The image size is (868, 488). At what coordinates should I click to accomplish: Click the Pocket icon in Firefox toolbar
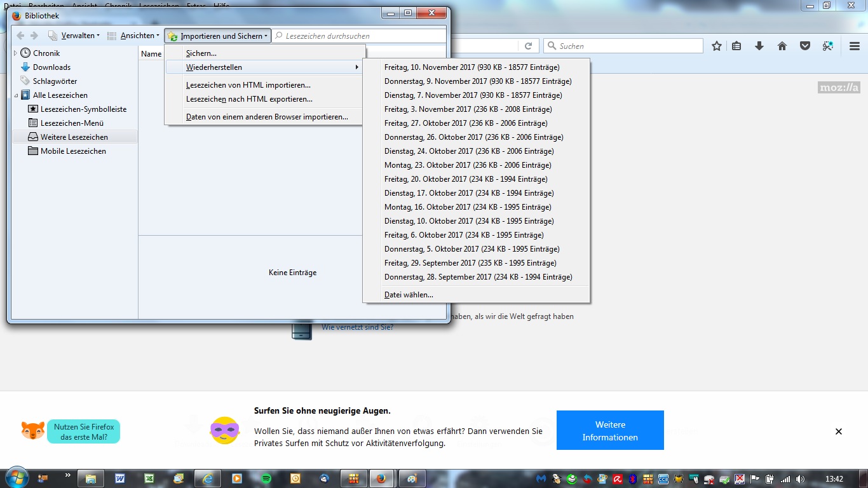805,46
